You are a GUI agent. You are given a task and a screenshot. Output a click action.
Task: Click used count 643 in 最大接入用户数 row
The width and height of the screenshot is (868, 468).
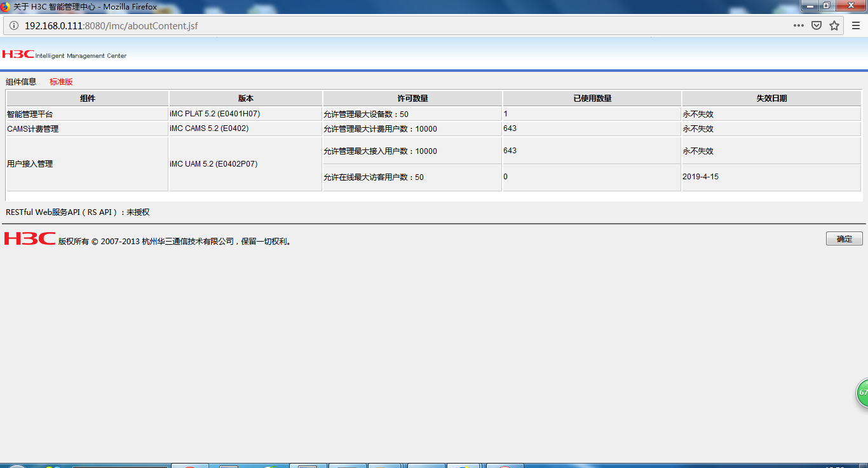[x=510, y=151]
